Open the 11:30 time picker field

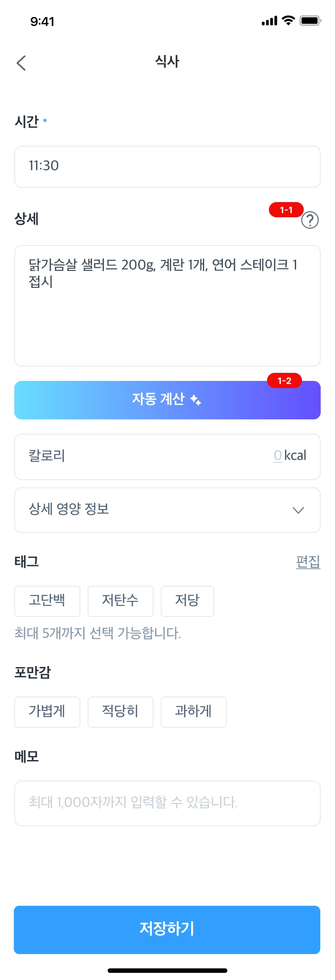point(167,166)
